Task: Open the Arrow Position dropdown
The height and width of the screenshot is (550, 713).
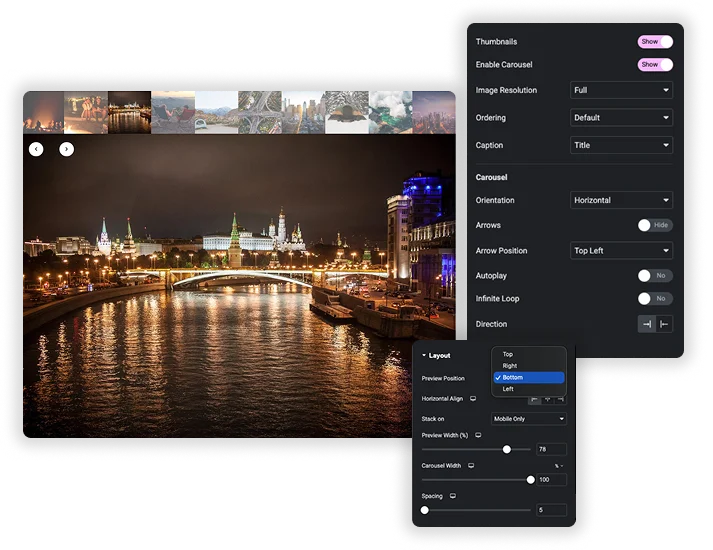Action: (x=621, y=250)
